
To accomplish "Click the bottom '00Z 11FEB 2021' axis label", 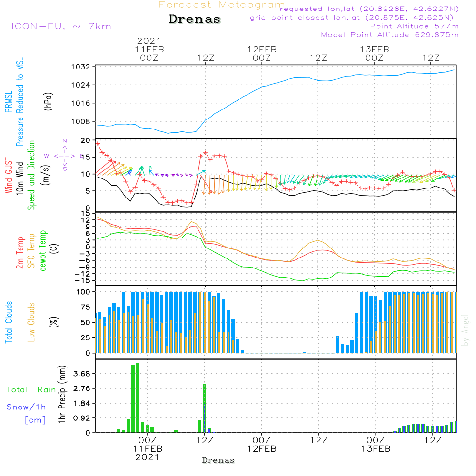I will [x=148, y=448].
